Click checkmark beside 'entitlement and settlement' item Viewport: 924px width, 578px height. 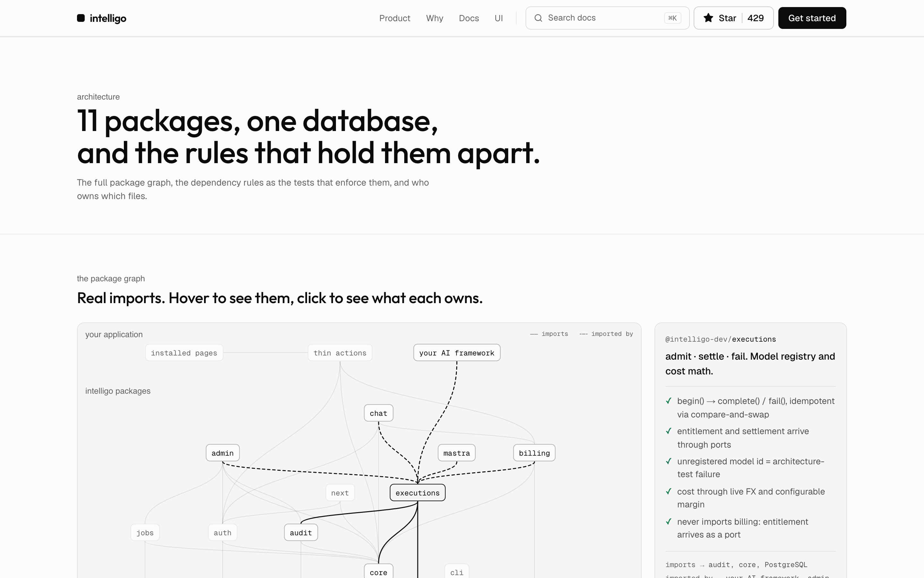[669, 431]
